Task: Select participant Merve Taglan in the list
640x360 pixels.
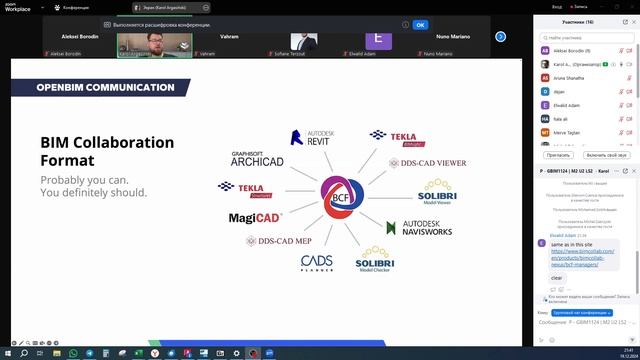Action: pyautogui.click(x=587, y=133)
